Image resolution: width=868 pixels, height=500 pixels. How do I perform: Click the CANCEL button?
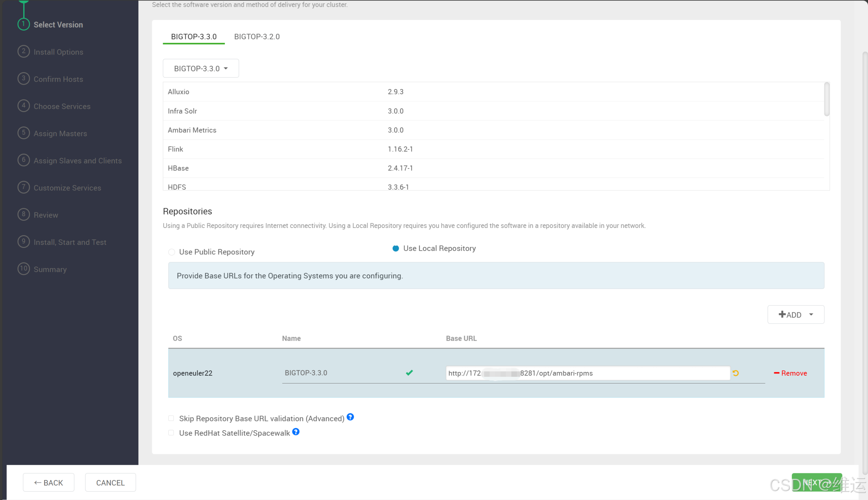tap(110, 482)
